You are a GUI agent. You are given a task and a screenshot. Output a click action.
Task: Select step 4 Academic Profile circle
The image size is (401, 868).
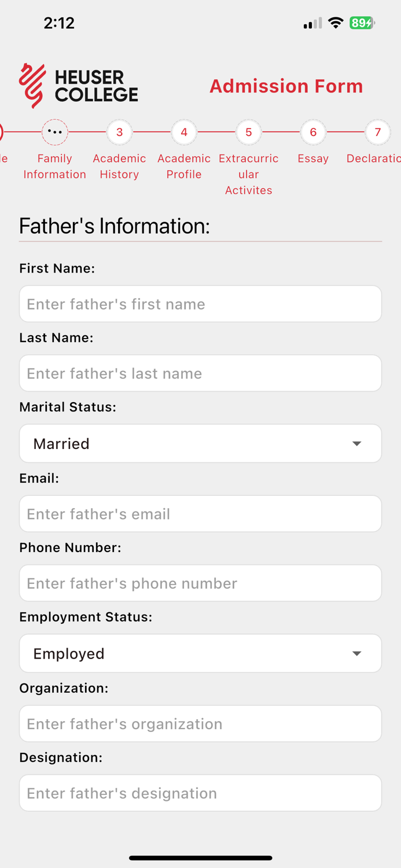183,131
